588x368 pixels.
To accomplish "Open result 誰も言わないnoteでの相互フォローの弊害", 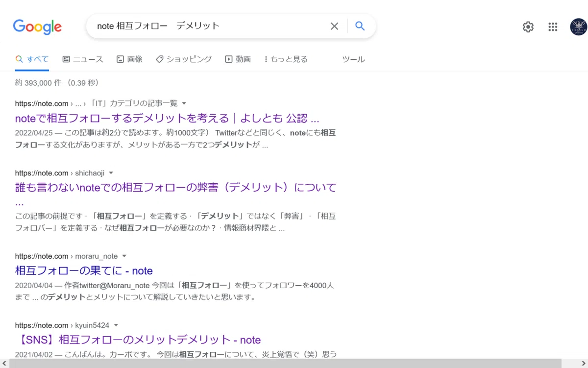I will (175, 195).
